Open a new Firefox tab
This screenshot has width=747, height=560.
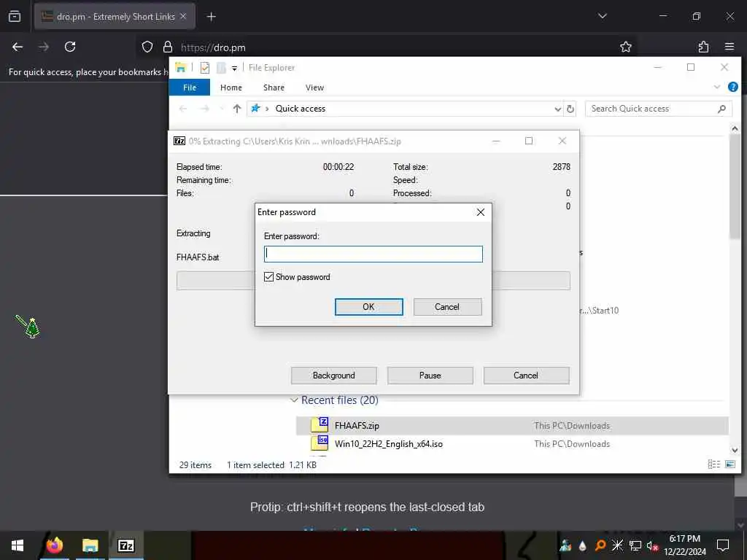[211, 17]
